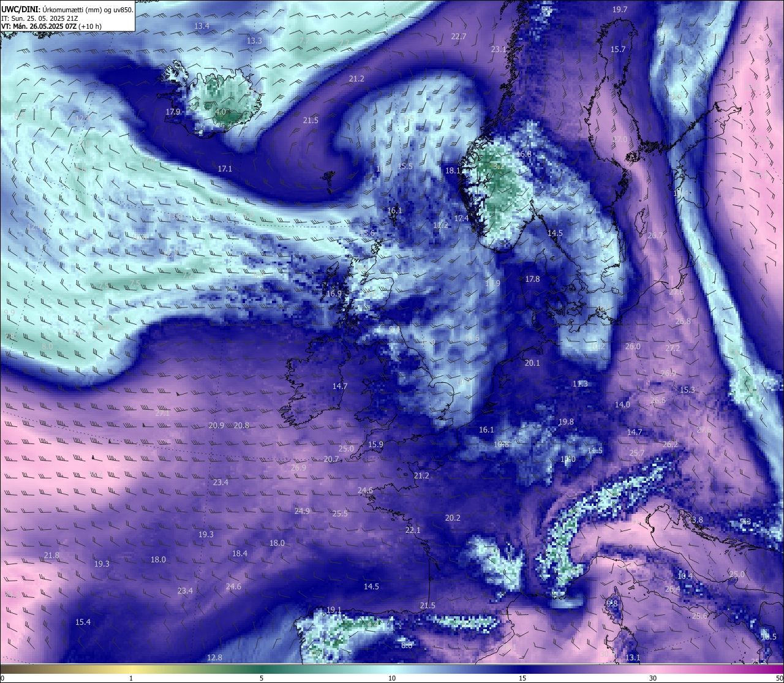Click the 17.8 value over Denmark
This screenshot has height=683, width=784.
click(x=532, y=279)
